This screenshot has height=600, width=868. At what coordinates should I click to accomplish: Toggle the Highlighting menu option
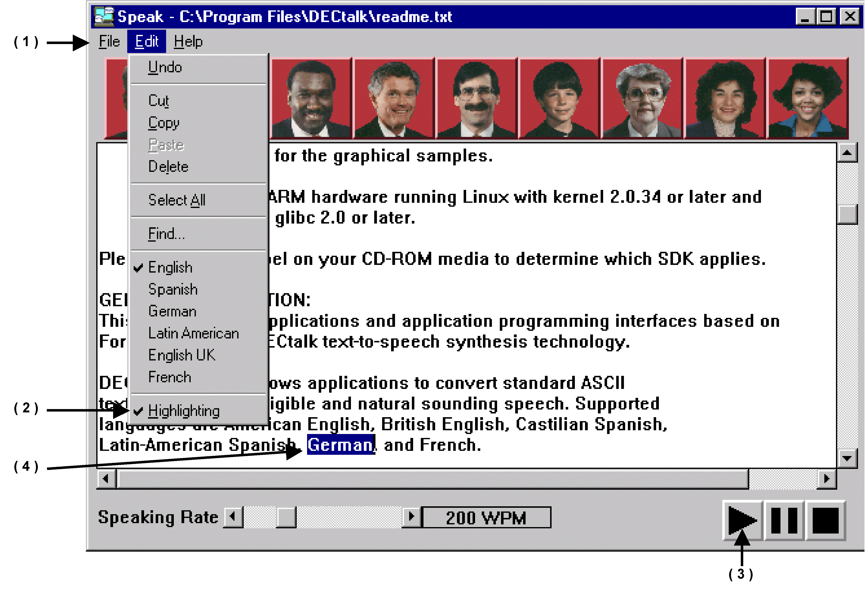pos(184,411)
